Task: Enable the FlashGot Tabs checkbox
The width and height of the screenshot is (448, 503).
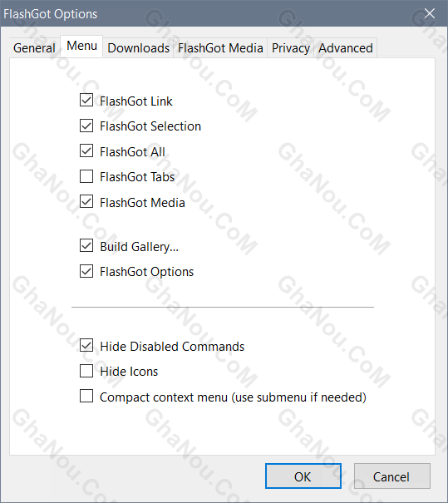Action: coord(86,176)
